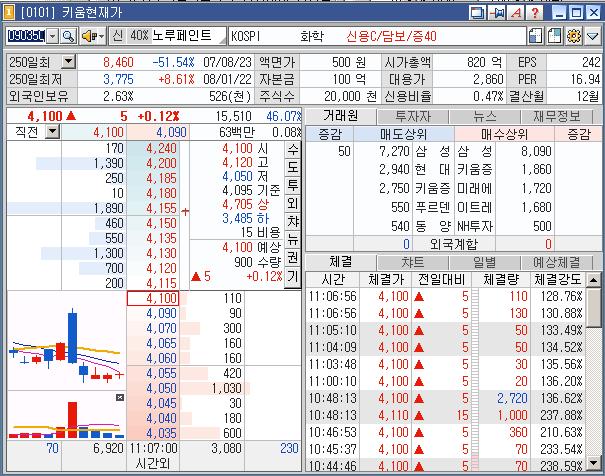The height and width of the screenshot is (476, 605).
Task: Click the stock code input field 090350
Action: coord(26,36)
